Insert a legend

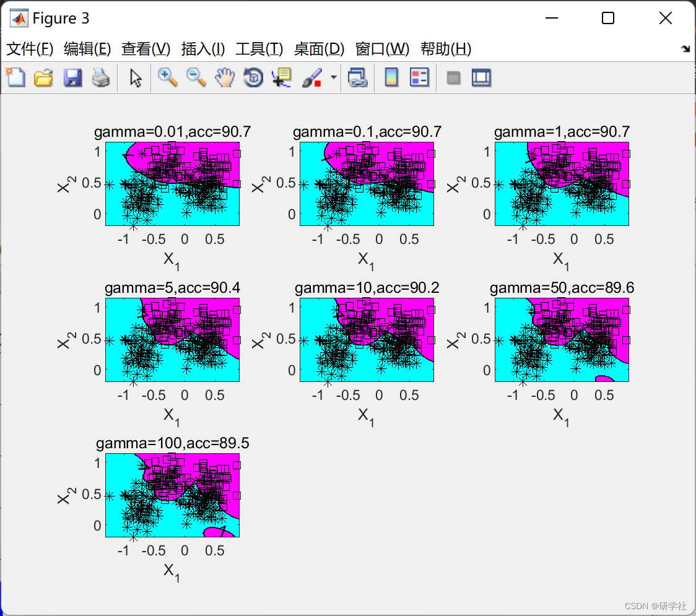point(419,77)
